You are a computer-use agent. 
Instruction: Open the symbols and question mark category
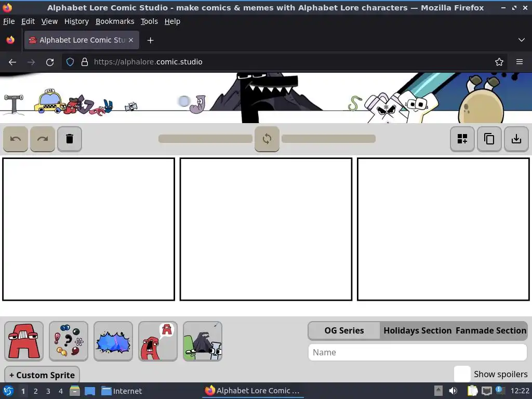(69, 341)
